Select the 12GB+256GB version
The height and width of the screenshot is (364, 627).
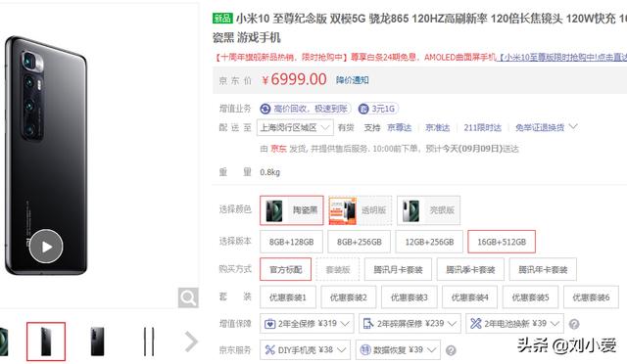pyautogui.click(x=429, y=242)
